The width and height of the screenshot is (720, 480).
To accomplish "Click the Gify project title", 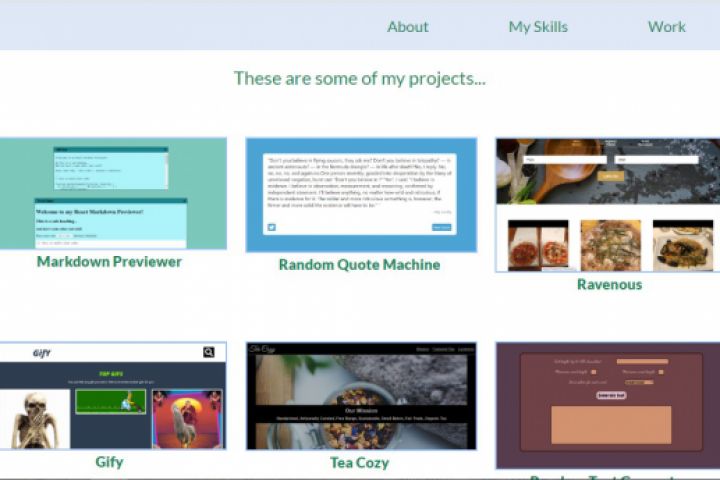I will (x=109, y=462).
